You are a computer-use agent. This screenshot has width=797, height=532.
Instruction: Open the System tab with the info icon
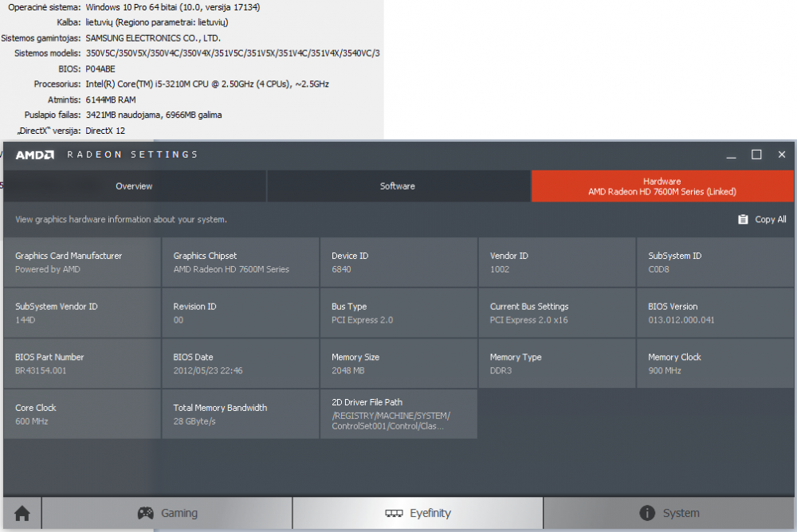tap(669, 513)
